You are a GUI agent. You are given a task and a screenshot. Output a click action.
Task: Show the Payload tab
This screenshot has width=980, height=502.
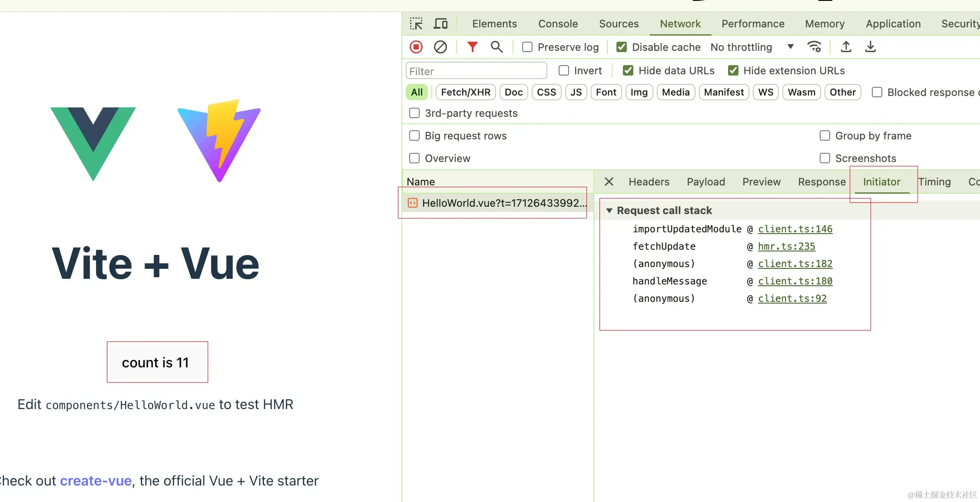(x=706, y=182)
